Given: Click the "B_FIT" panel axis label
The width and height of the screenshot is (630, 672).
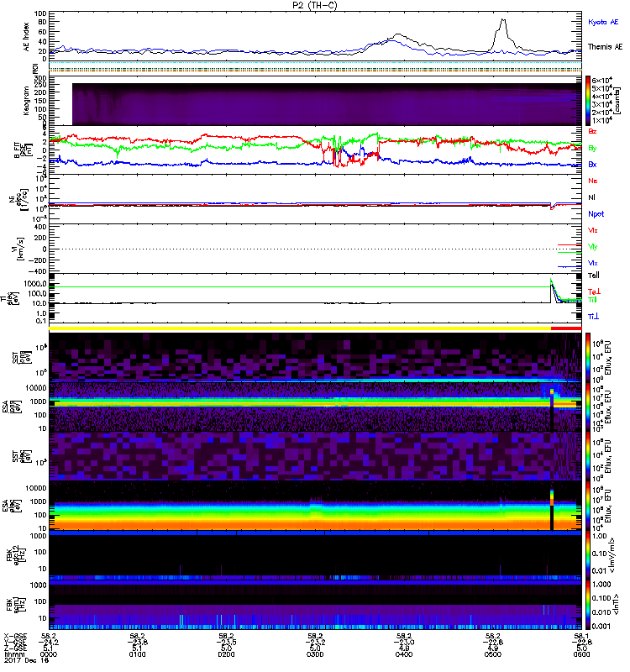Looking at the screenshot, I should point(24,150).
